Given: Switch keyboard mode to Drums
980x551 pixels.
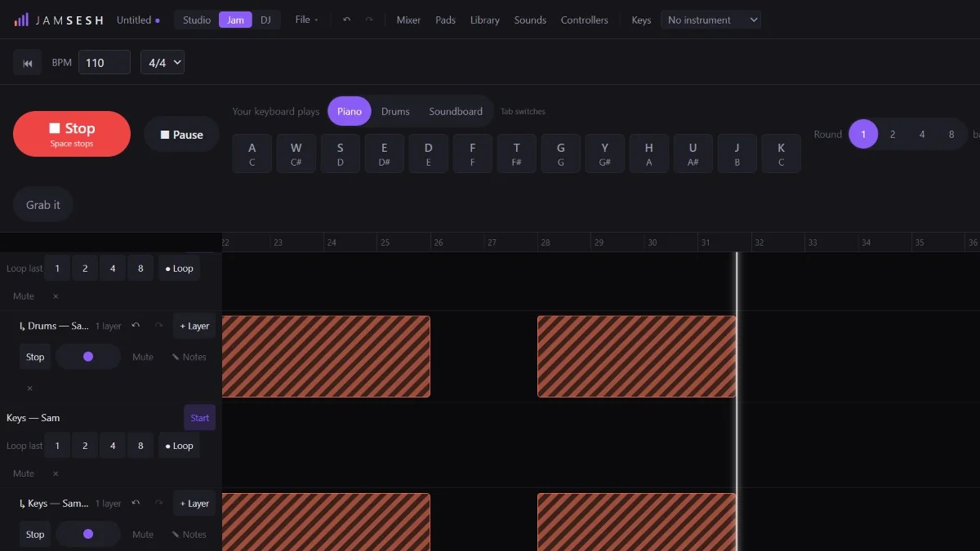Looking at the screenshot, I should 395,112.
